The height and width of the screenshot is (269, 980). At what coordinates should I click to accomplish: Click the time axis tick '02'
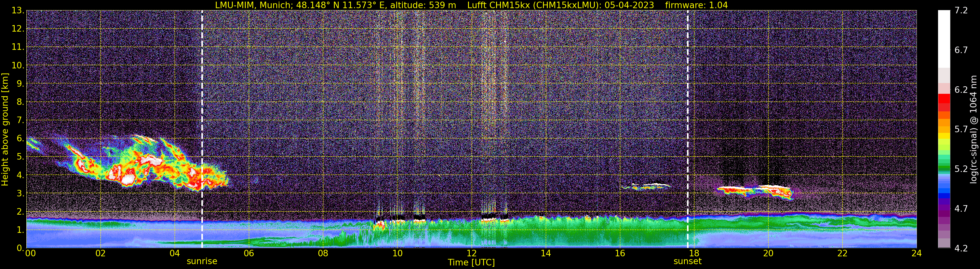coord(101,253)
